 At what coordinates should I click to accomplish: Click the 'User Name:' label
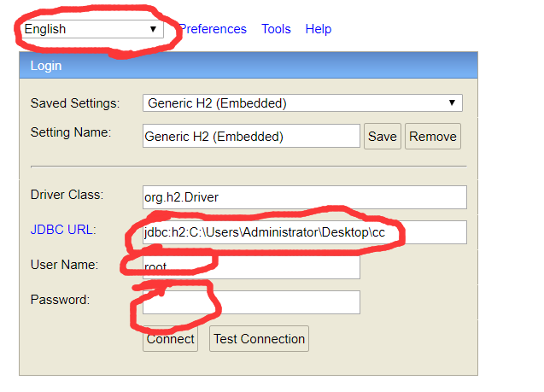tap(65, 265)
